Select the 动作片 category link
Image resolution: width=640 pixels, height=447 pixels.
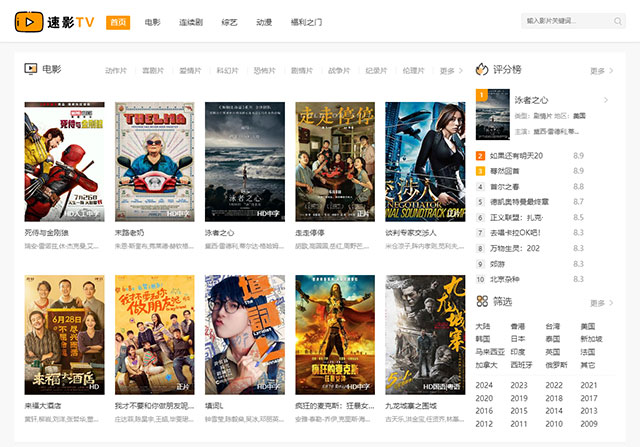click(116, 71)
